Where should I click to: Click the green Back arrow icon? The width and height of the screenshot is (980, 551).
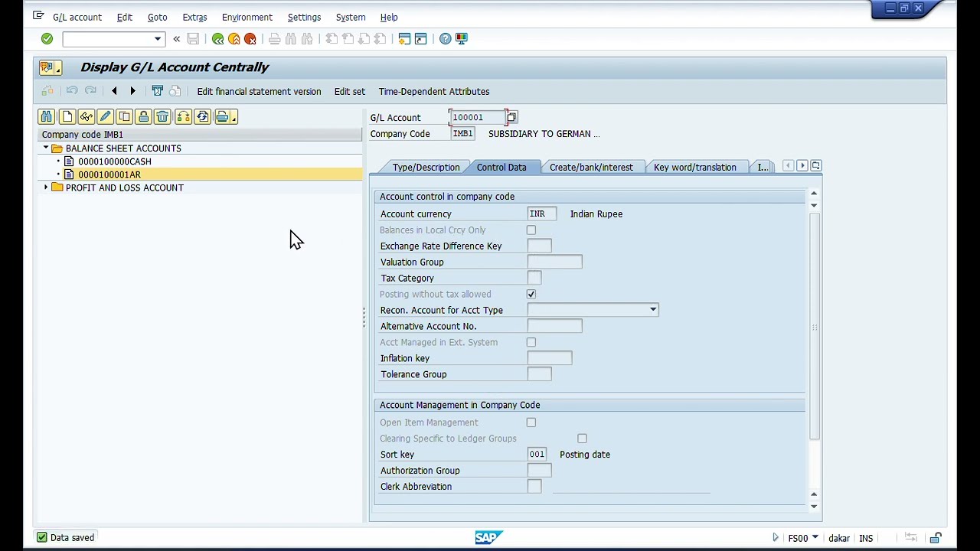(x=217, y=39)
